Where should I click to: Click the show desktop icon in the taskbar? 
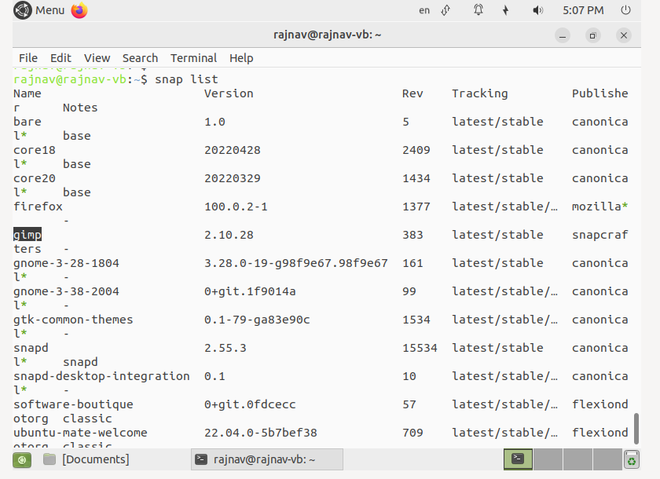(x=22, y=460)
